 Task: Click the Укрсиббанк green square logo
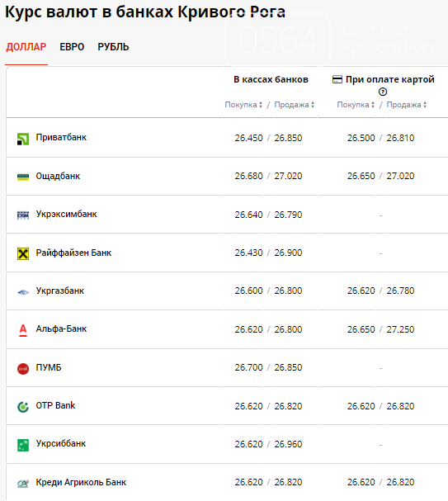tap(23, 445)
